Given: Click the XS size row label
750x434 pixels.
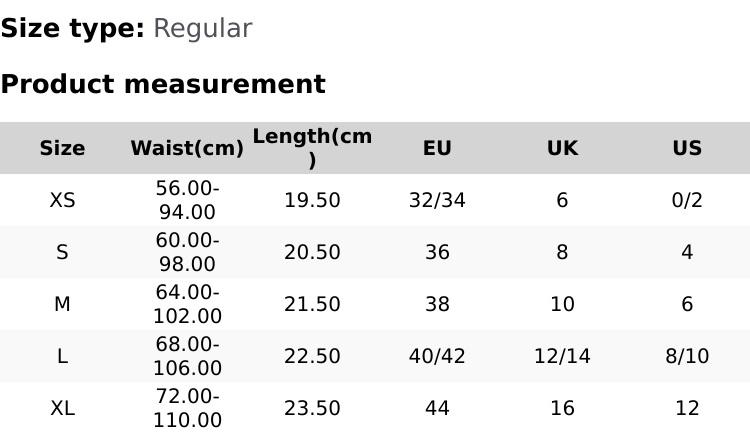Looking at the screenshot, I should 62,200.
